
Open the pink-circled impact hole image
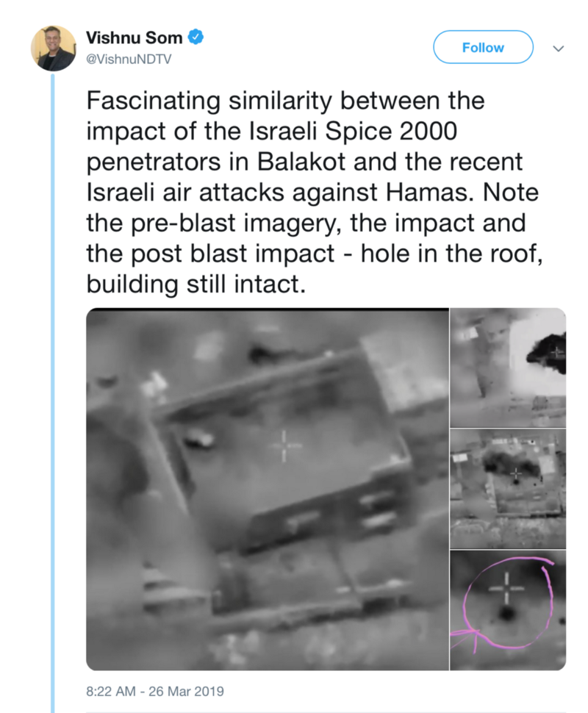[508, 610]
